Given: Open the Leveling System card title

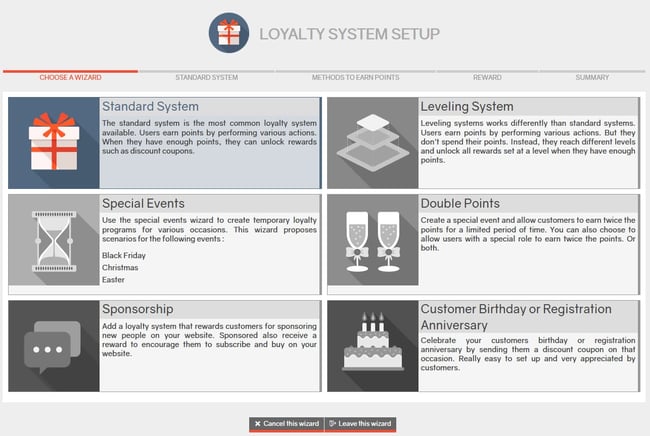Looking at the screenshot, I should tap(467, 107).
